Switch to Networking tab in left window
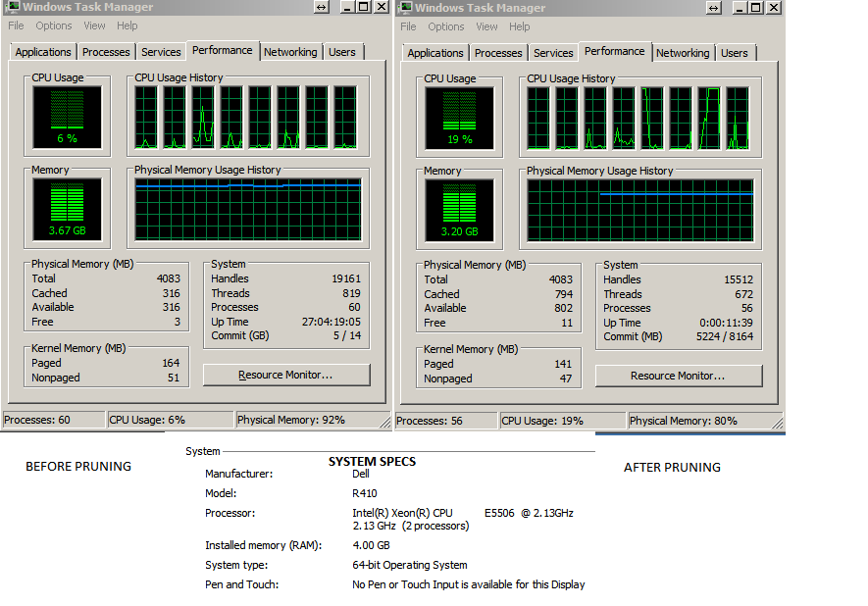 [290, 52]
